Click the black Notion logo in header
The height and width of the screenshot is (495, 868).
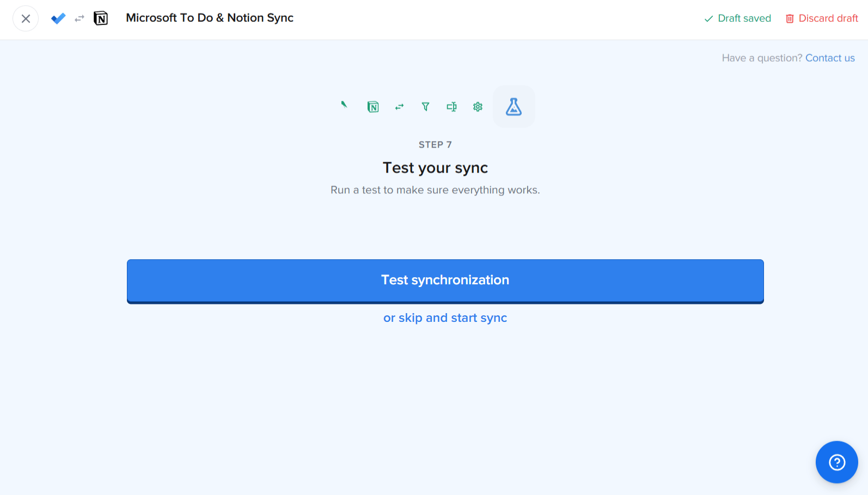click(x=101, y=19)
